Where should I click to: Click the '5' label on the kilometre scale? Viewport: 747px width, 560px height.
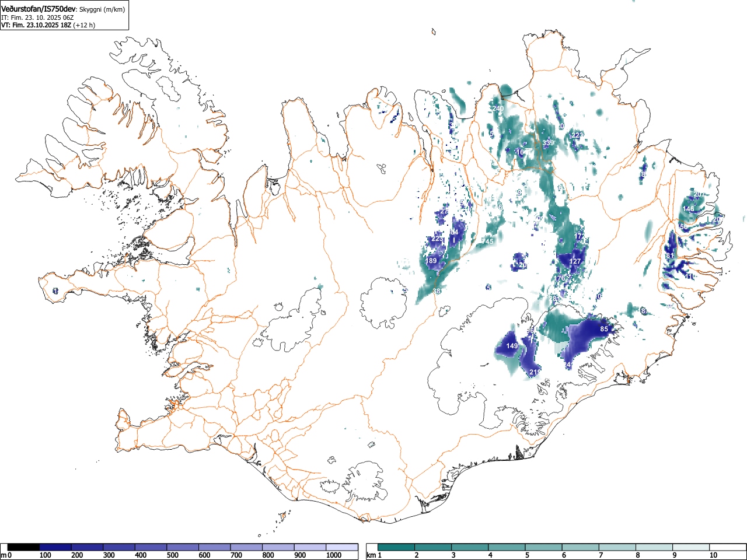tap(526, 555)
